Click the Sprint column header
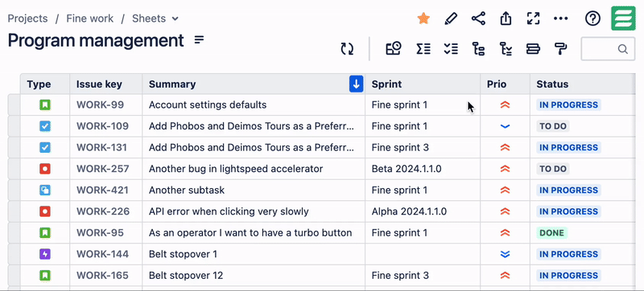644x291 pixels. 423,84
